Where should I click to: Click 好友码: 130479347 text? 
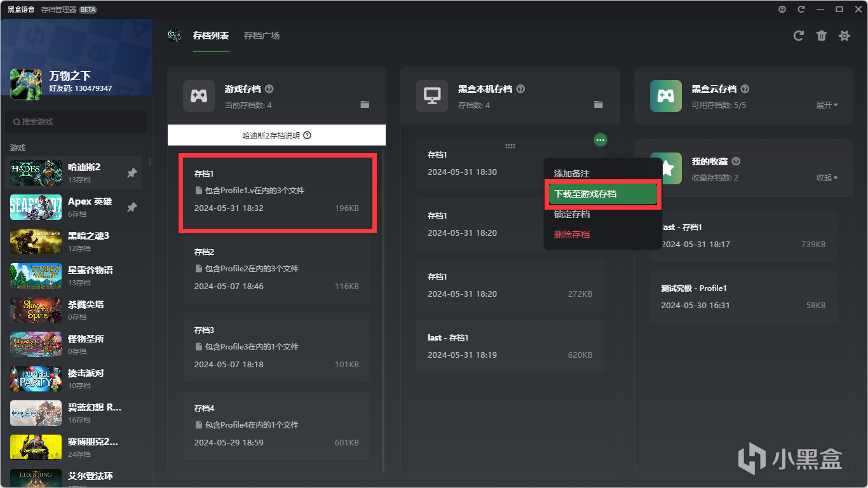tap(81, 88)
